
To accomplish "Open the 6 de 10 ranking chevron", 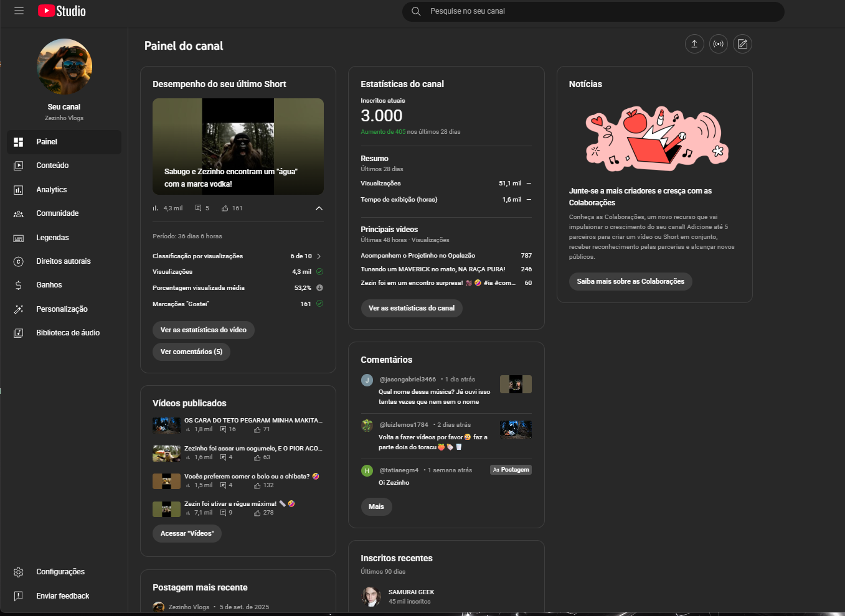I will click(x=319, y=256).
